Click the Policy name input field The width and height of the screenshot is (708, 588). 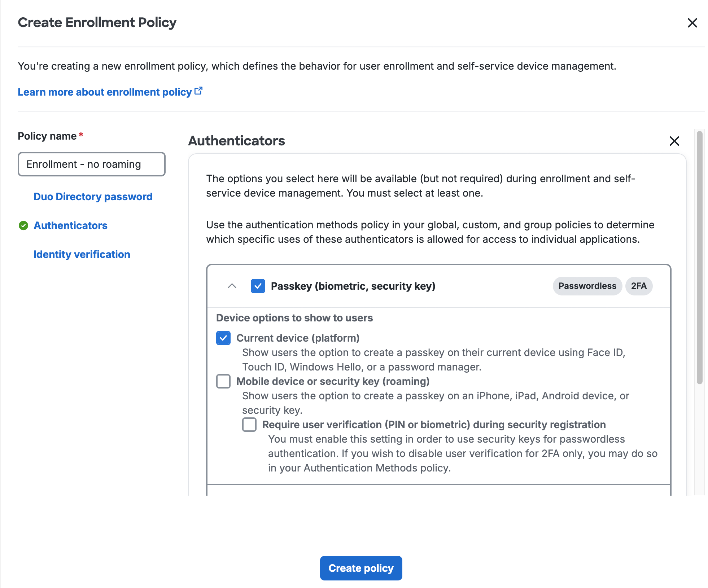pyautogui.click(x=91, y=164)
